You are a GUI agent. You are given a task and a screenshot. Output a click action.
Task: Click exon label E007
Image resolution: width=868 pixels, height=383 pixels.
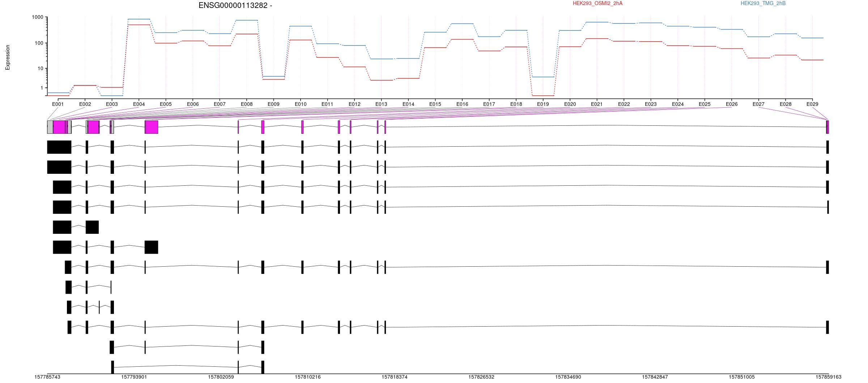(220, 104)
